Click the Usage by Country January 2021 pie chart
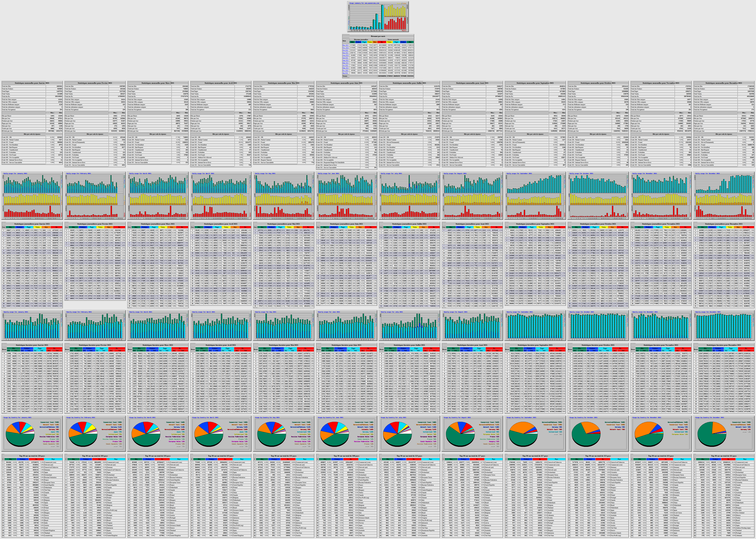 tap(32, 434)
